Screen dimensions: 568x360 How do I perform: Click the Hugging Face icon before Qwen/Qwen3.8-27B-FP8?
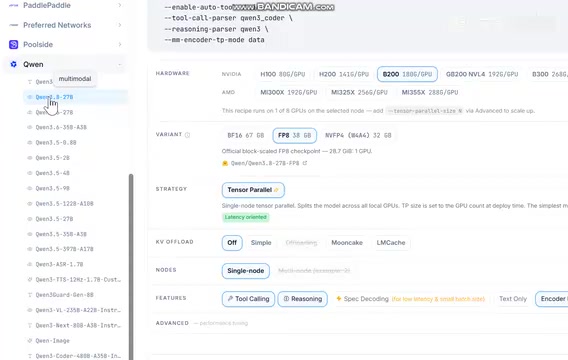(225, 163)
